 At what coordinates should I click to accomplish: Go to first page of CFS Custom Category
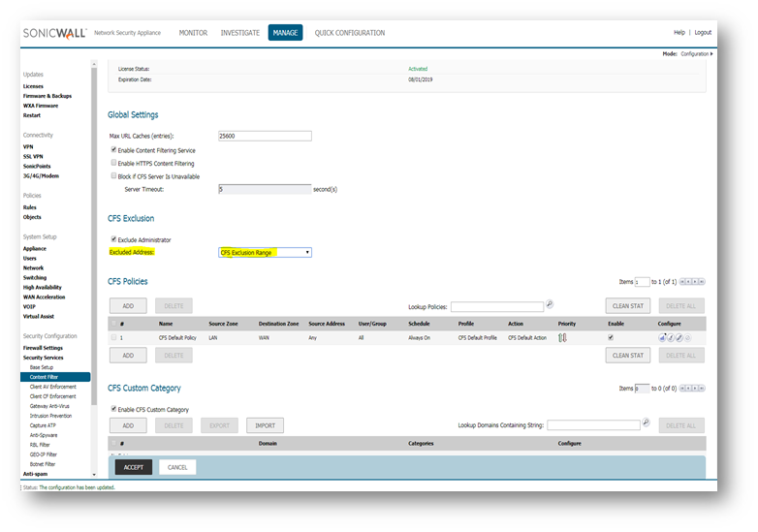coord(682,388)
